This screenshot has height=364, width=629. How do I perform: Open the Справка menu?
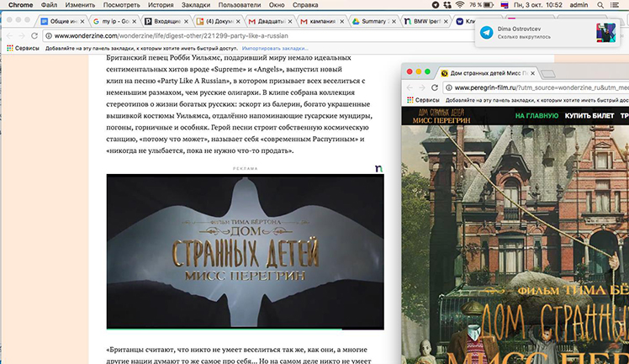click(x=305, y=5)
